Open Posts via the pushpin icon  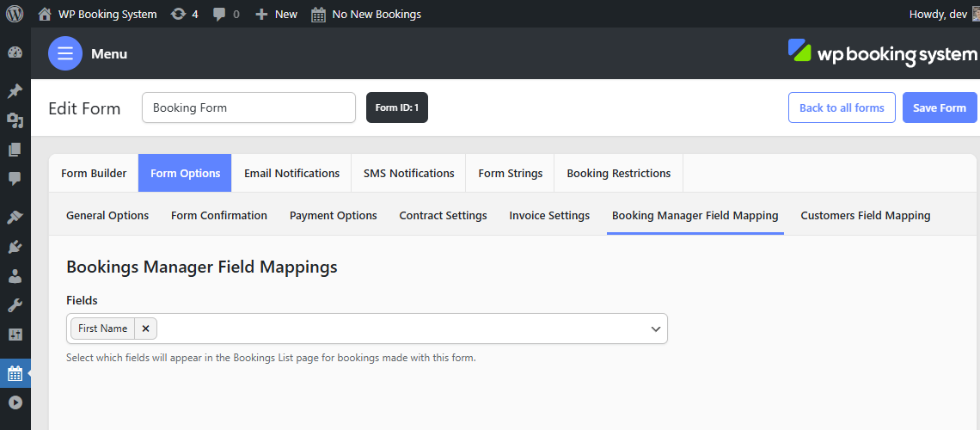[15, 91]
